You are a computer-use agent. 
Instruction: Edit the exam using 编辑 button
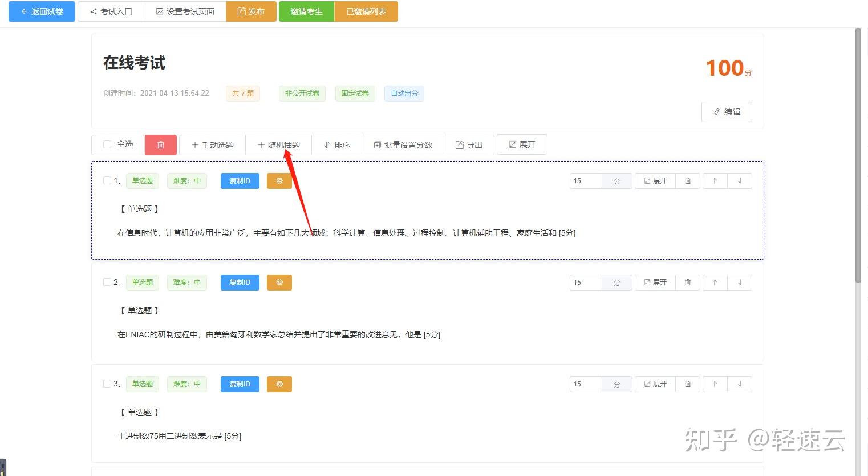pos(727,112)
